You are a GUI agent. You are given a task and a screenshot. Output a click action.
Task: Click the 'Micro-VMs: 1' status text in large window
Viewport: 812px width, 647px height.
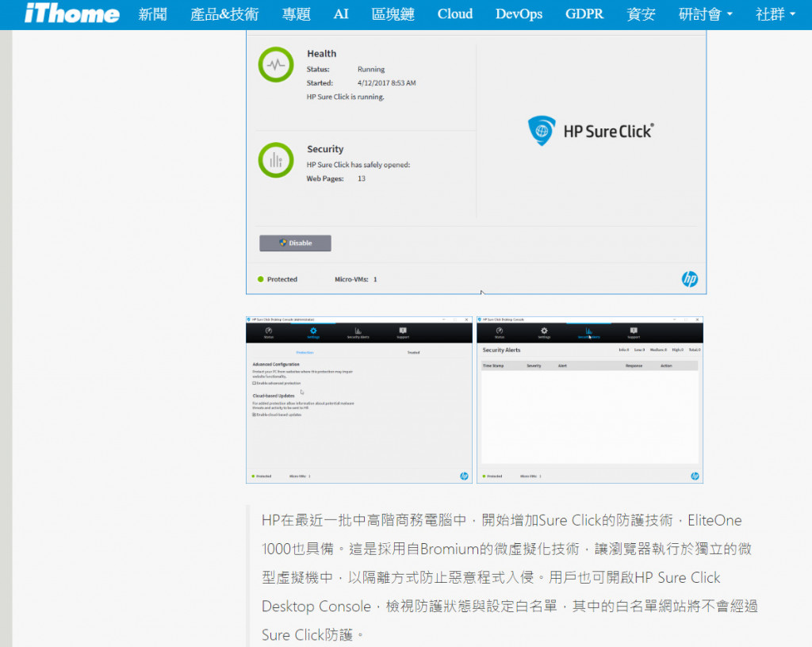[356, 279]
